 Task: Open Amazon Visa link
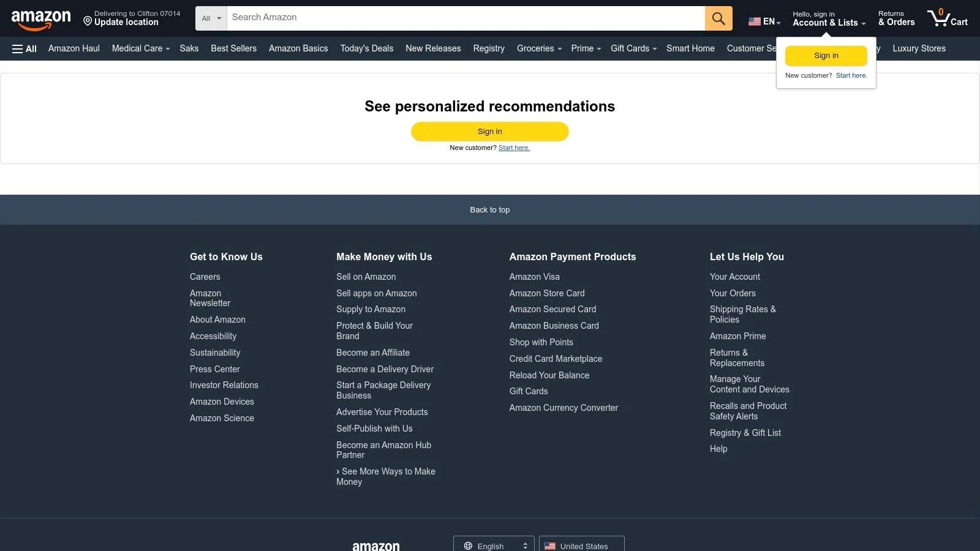535,277
